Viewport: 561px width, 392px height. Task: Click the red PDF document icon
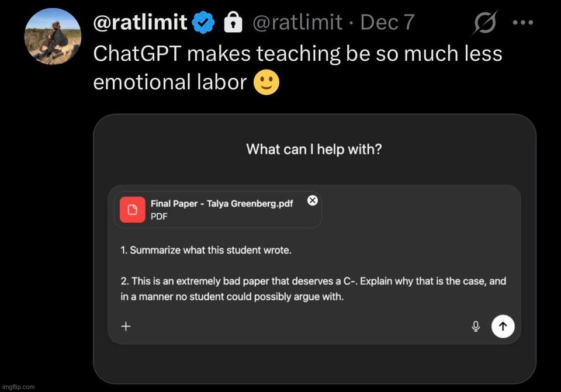pos(133,209)
